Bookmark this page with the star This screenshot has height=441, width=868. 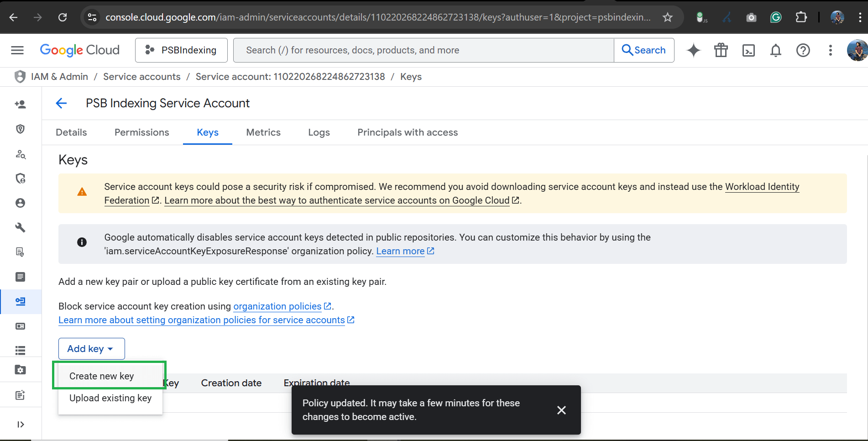(667, 17)
